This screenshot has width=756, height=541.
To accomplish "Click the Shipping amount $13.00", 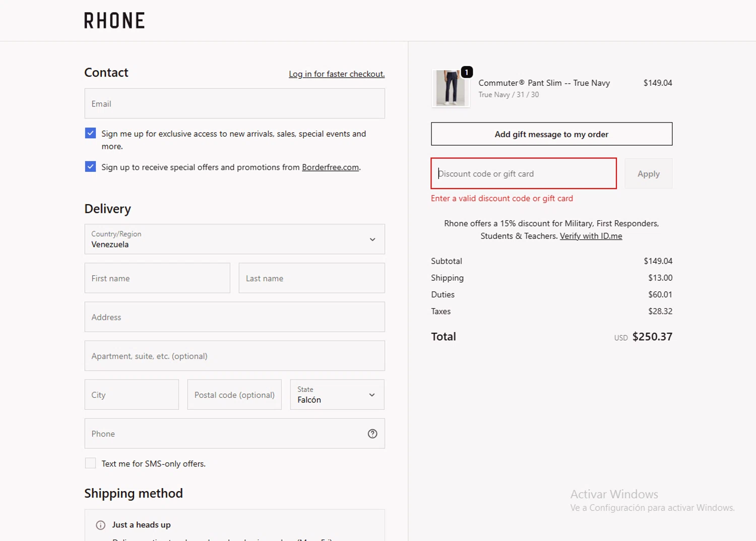I will (660, 278).
